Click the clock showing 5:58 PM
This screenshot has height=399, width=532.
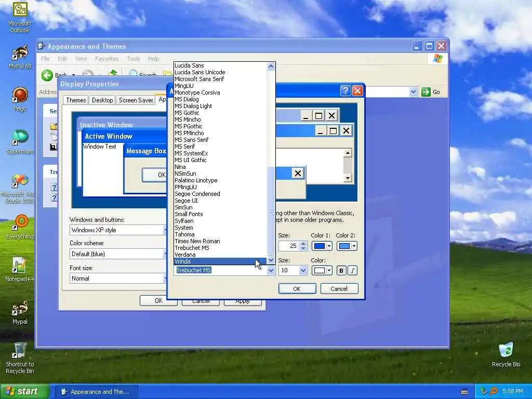tap(513, 392)
